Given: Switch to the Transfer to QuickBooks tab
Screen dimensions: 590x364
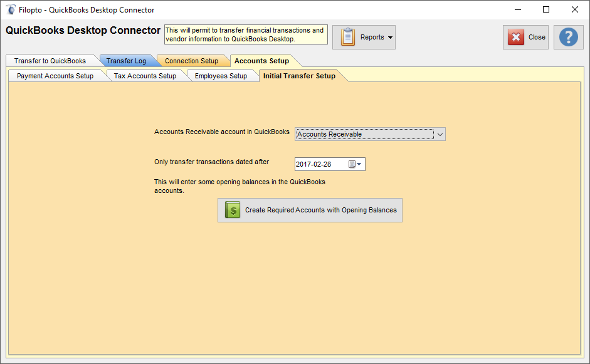Looking at the screenshot, I should pos(50,61).
